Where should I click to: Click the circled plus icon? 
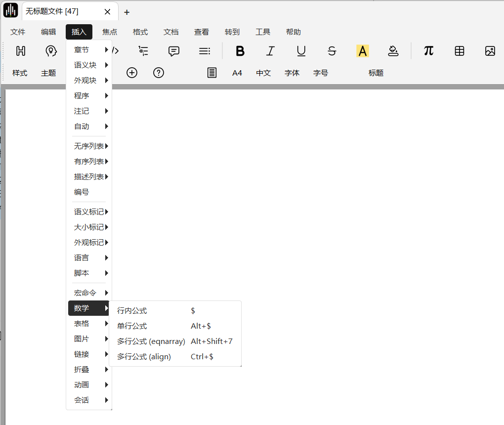click(132, 73)
